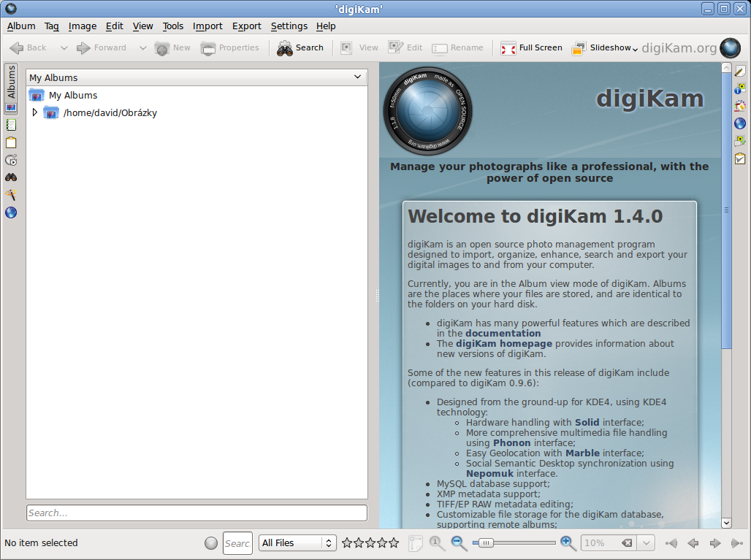The width and height of the screenshot is (751, 560).
Task: Go to next item arrow in status bar
Action: tap(715, 542)
